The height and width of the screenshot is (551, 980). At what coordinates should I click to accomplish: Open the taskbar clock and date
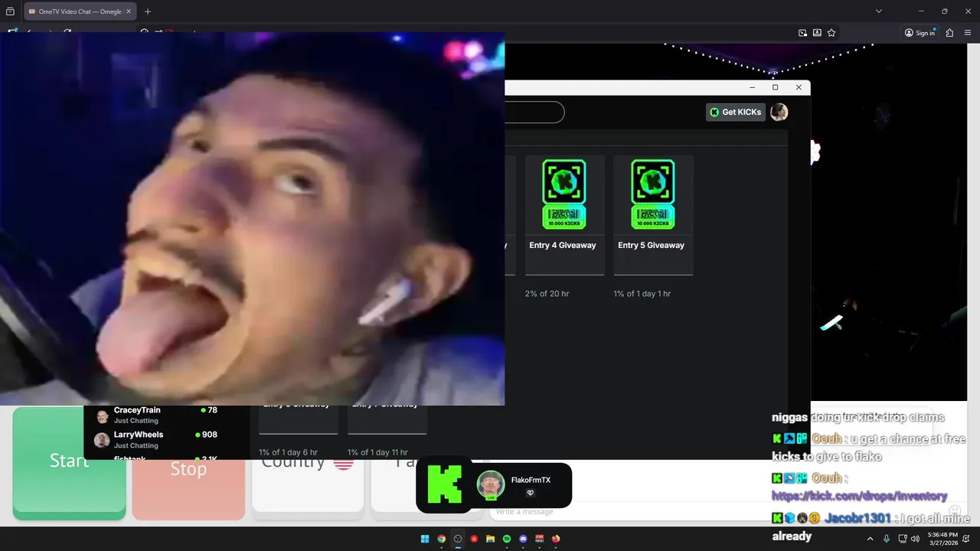(x=942, y=539)
